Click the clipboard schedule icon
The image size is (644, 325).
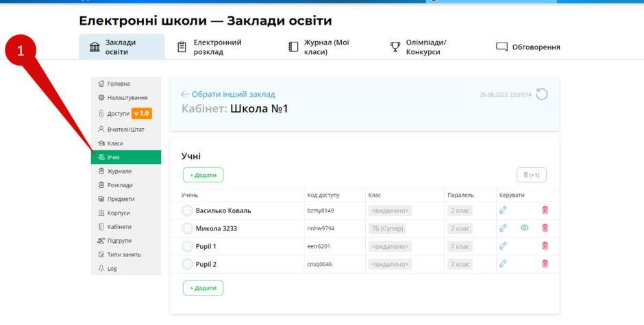(182, 47)
